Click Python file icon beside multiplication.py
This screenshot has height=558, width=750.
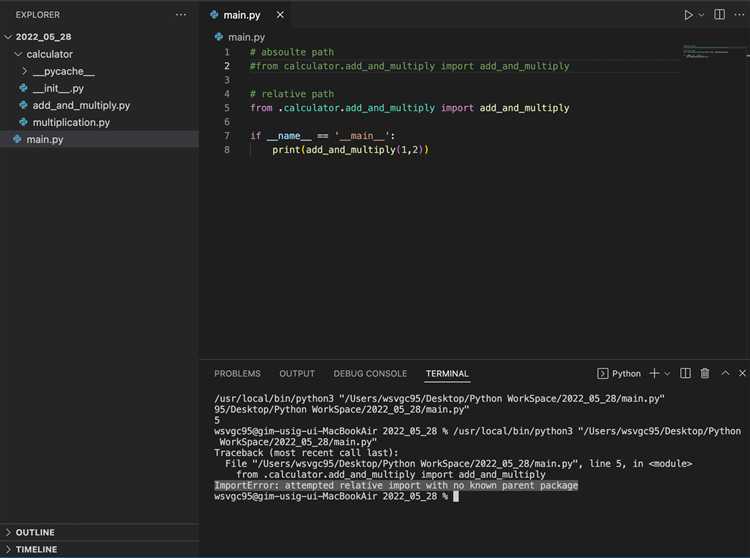[x=23, y=122]
